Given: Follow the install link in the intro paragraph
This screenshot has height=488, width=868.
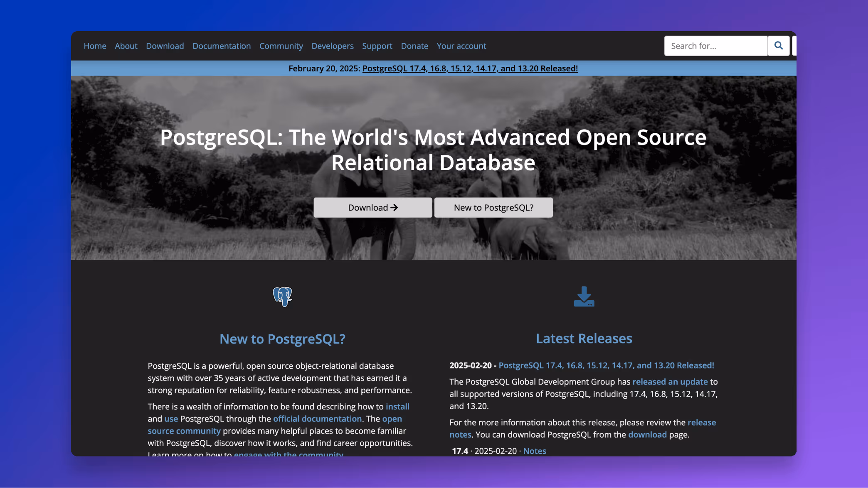Looking at the screenshot, I should click(397, 407).
